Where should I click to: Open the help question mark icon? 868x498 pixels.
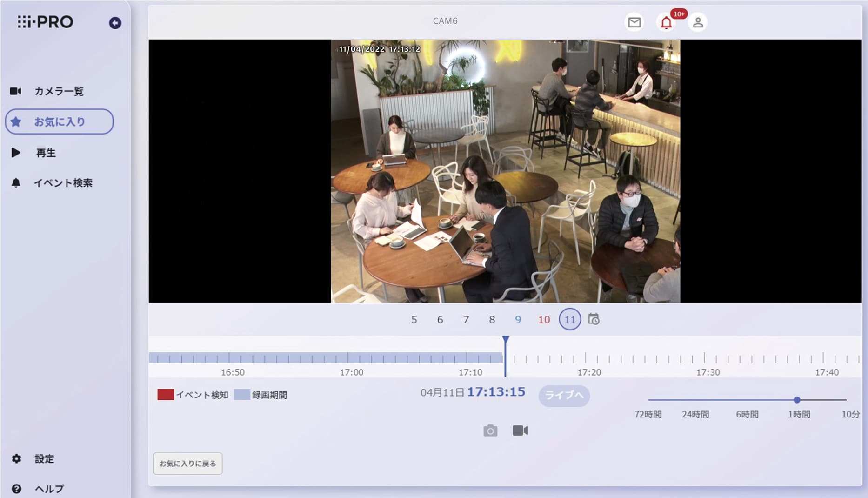[17, 489]
